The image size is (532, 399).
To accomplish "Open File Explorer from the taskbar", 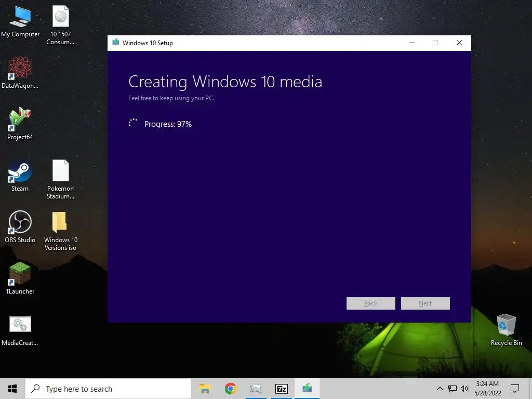I will pyautogui.click(x=205, y=389).
